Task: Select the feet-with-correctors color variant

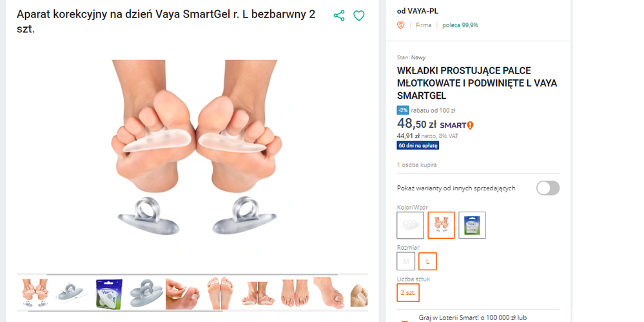Action: pos(442,225)
